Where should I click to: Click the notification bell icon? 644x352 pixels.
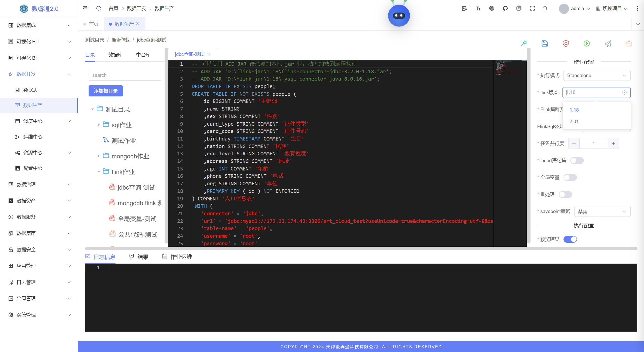[545, 8]
